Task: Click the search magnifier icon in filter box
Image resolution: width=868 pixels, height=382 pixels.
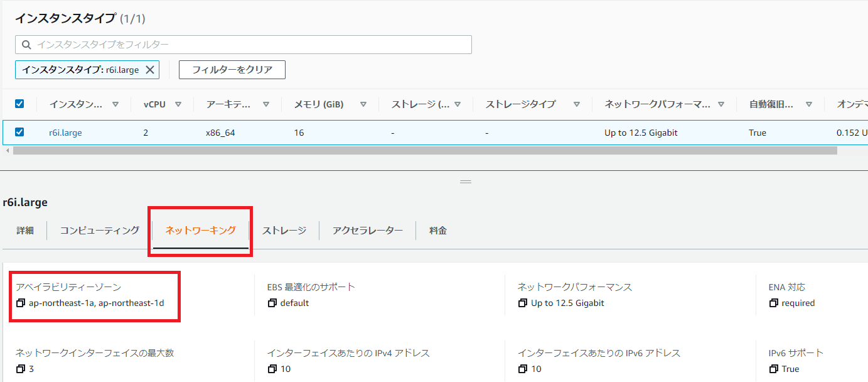Action: click(26, 45)
